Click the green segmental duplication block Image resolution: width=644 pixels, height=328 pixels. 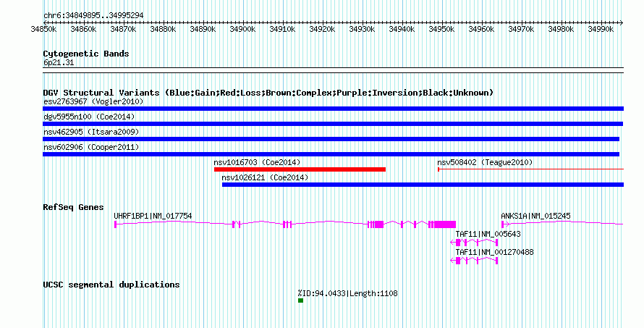pyautogui.click(x=300, y=300)
